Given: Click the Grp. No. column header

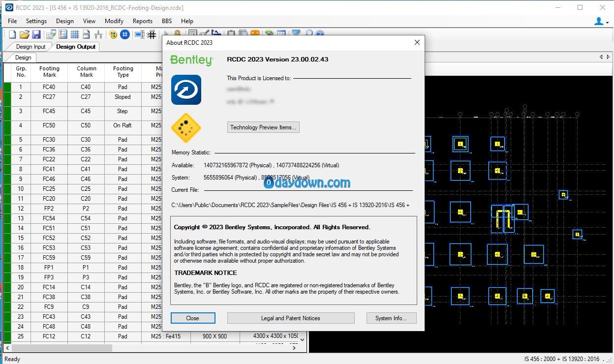Looking at the screenshot, I should click(21, 72).
